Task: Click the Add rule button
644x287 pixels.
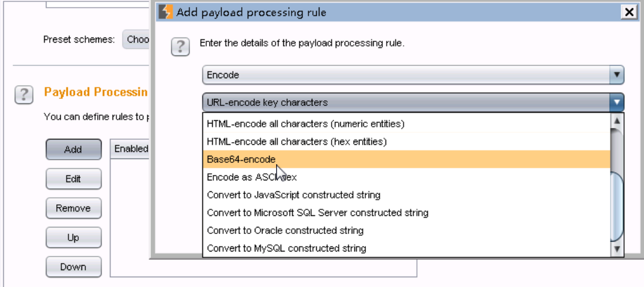Action: click(x=73, y=149)
